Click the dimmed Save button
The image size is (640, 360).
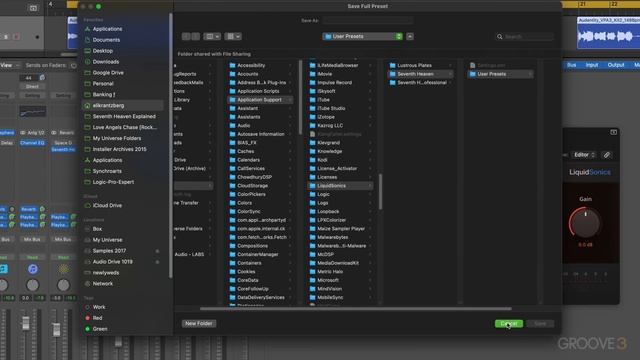click(x=540, y=324)
